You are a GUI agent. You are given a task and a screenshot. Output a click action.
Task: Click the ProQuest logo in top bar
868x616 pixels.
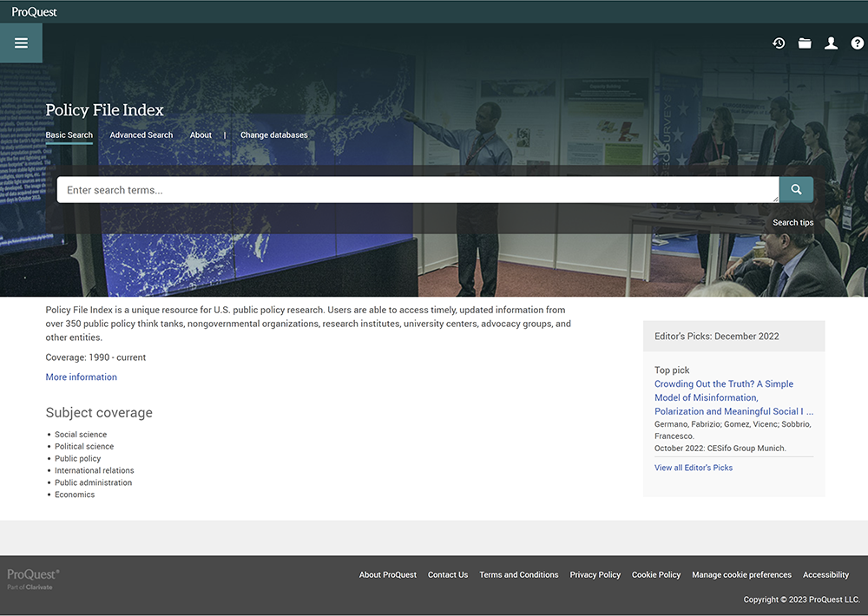[33, 11]
